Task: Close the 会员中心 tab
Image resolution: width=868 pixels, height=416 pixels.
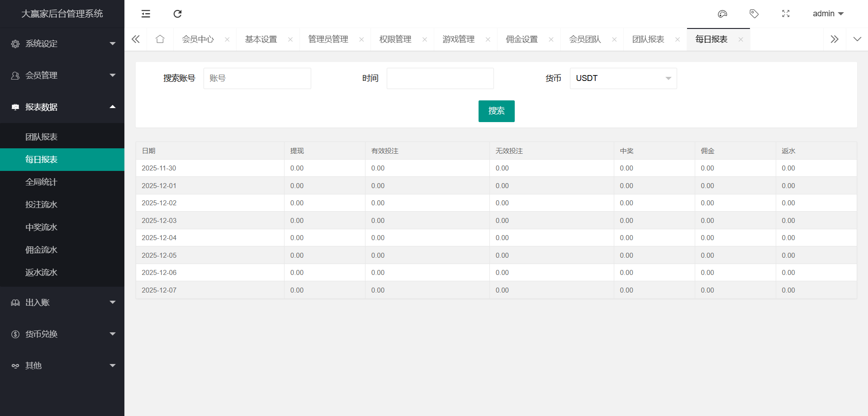Action: [227, 40]
